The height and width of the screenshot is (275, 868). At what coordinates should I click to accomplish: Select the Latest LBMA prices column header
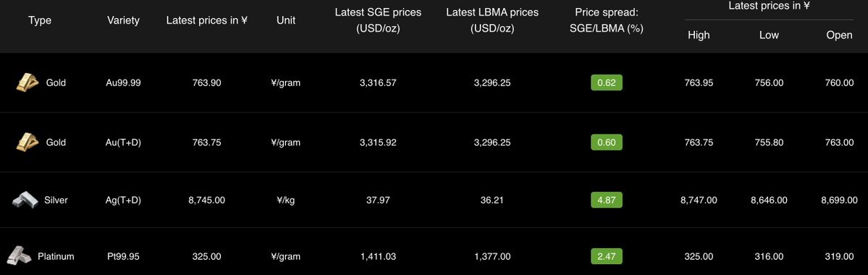(492, 20)
